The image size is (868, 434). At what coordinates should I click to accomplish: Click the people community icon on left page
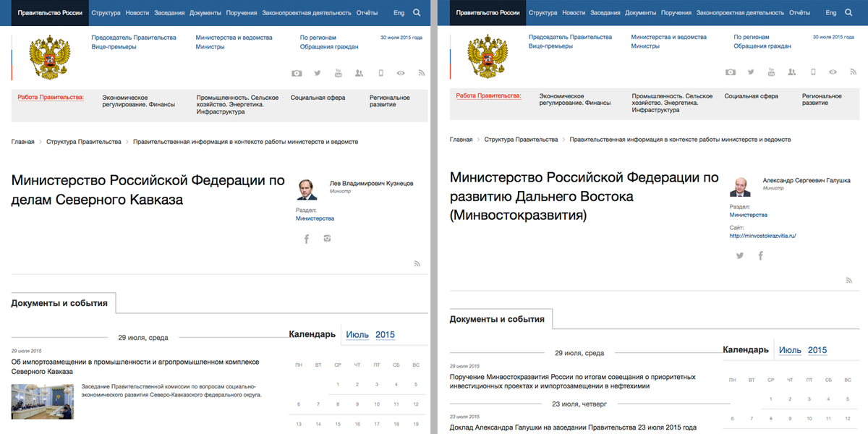[x=359, y=73]
